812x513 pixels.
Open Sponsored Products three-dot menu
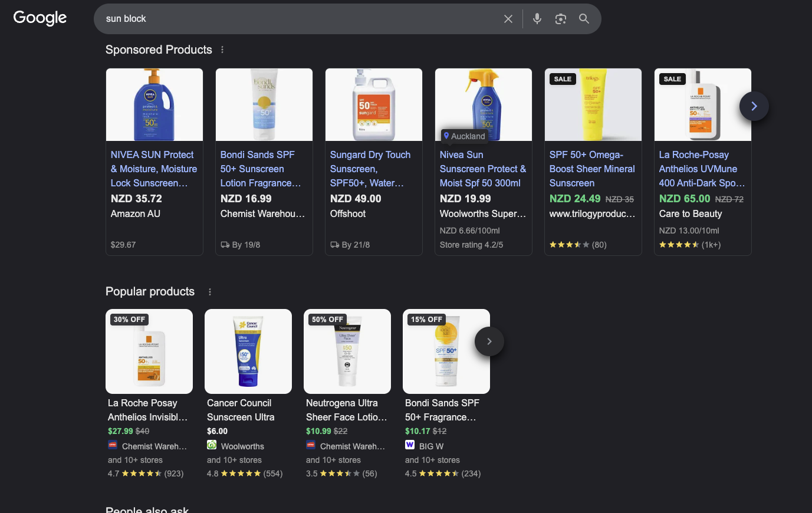coord(222,50)
